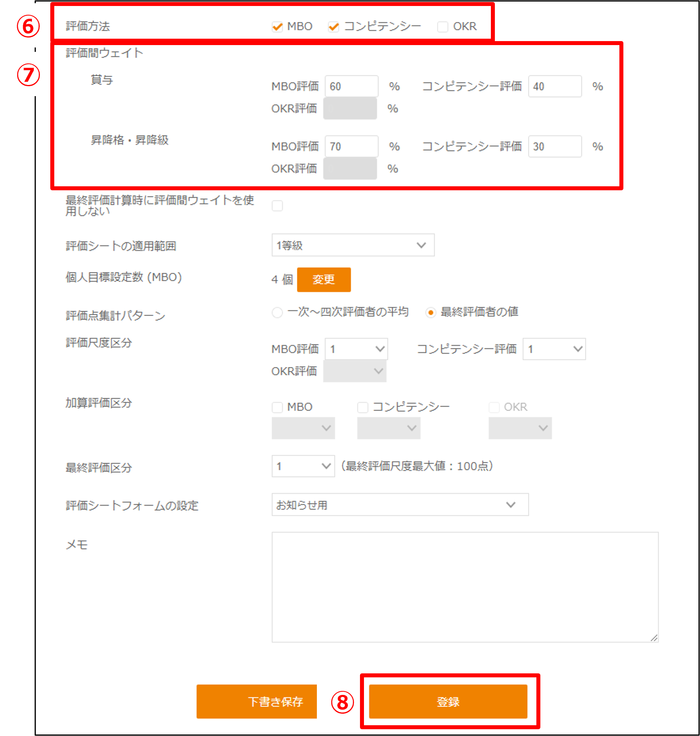Screen dimensions: 700x736
Task: Click the 変更 button next to 個人目標設定数
Action: (324, 280)
